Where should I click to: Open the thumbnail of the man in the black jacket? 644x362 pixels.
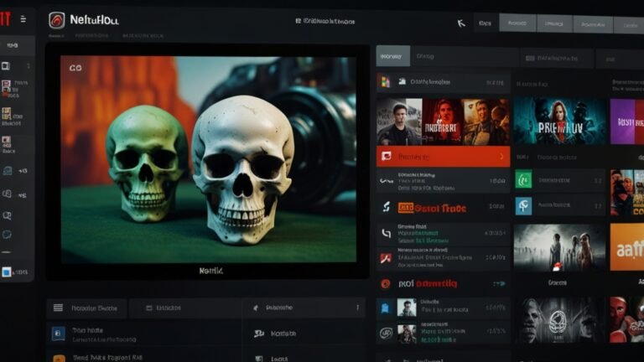(399, 122)
